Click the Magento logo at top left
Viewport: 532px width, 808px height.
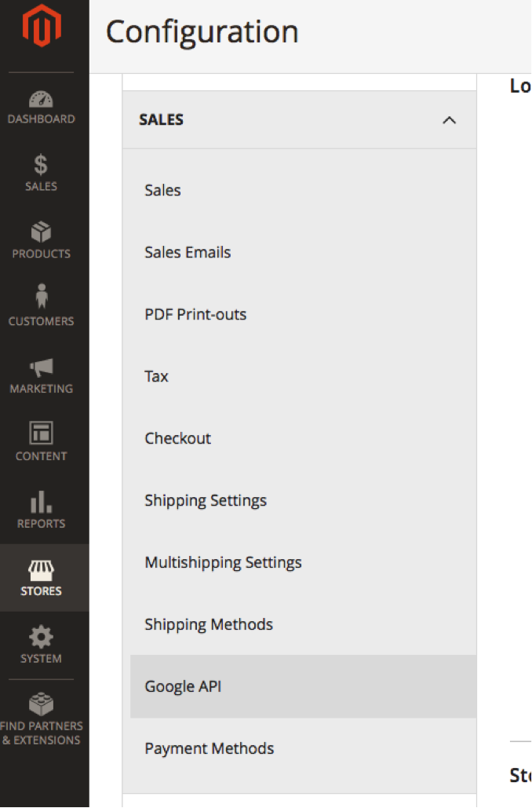click(x=40, y=24)
